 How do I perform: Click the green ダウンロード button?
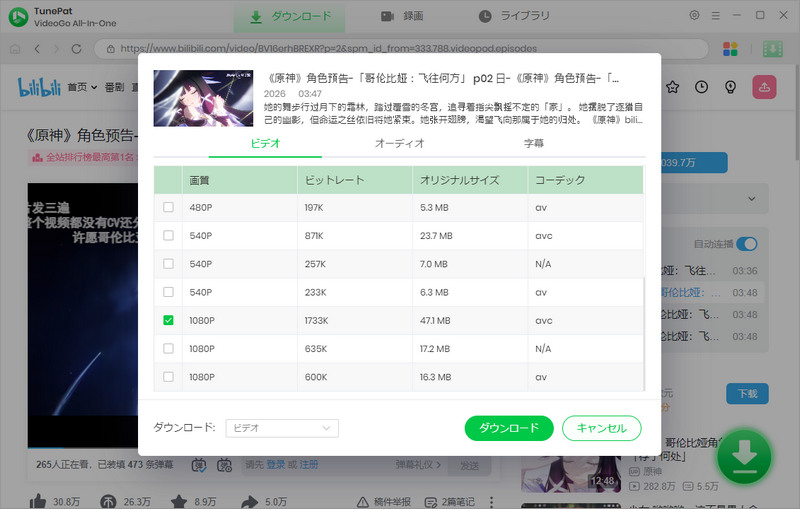[x=509, y=428]
